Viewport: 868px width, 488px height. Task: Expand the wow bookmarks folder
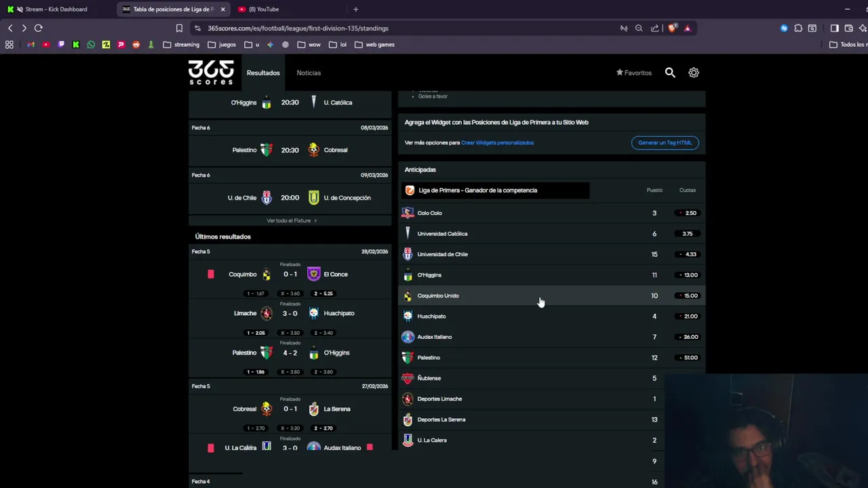(309, 45)
